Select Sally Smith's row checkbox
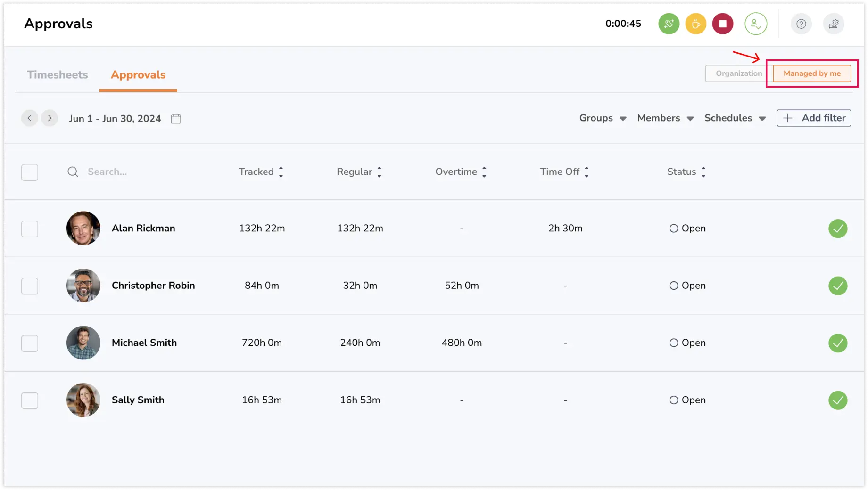This screenshot has height=490, width=868. click(30, 401)
